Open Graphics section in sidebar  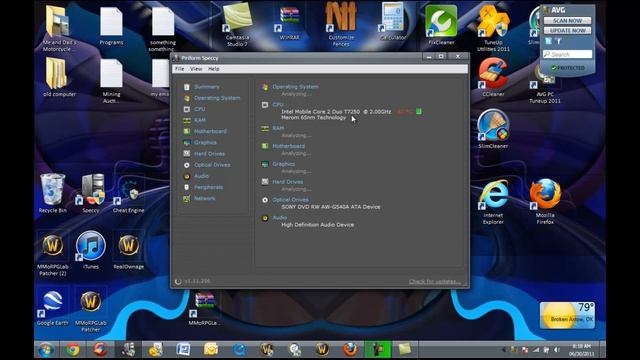click(205, 142)
